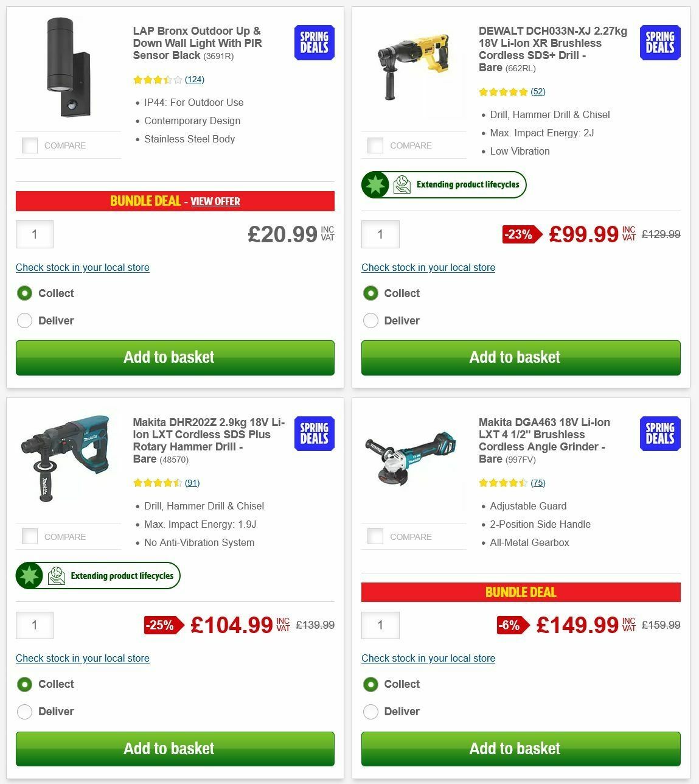This screenshot has height=784, width=699.
Task: Click the star rating for the Makita angle grinder
Action: tap(503, 482)
